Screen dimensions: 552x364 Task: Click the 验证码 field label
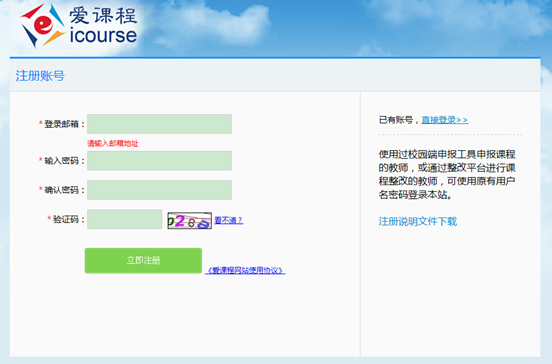tap(66, 219)
